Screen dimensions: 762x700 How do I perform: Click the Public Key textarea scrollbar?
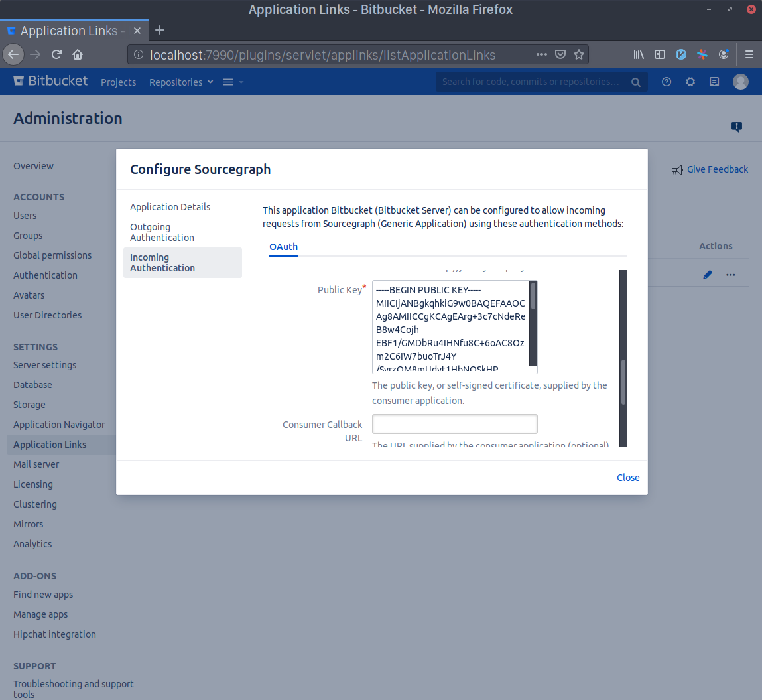(533, 322)
